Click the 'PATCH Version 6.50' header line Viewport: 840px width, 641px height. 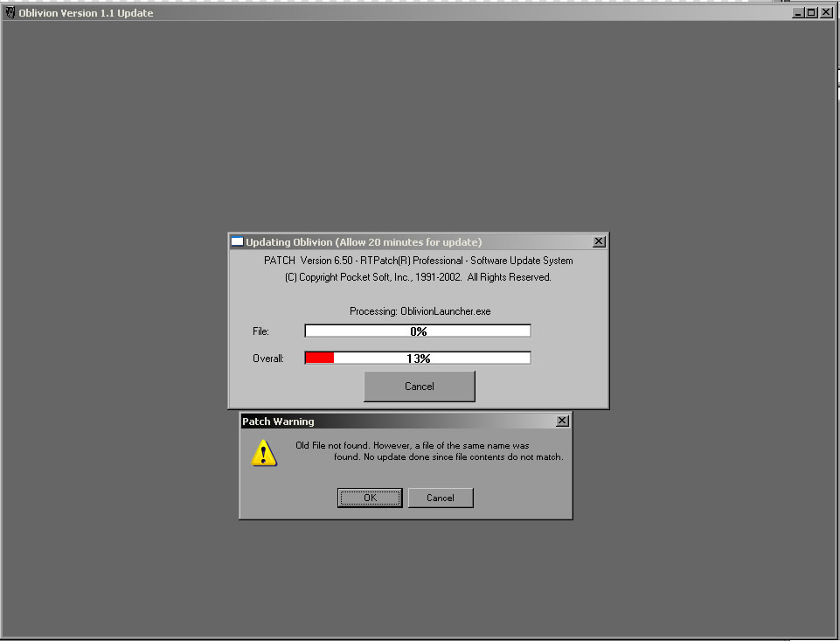[419, 261]
